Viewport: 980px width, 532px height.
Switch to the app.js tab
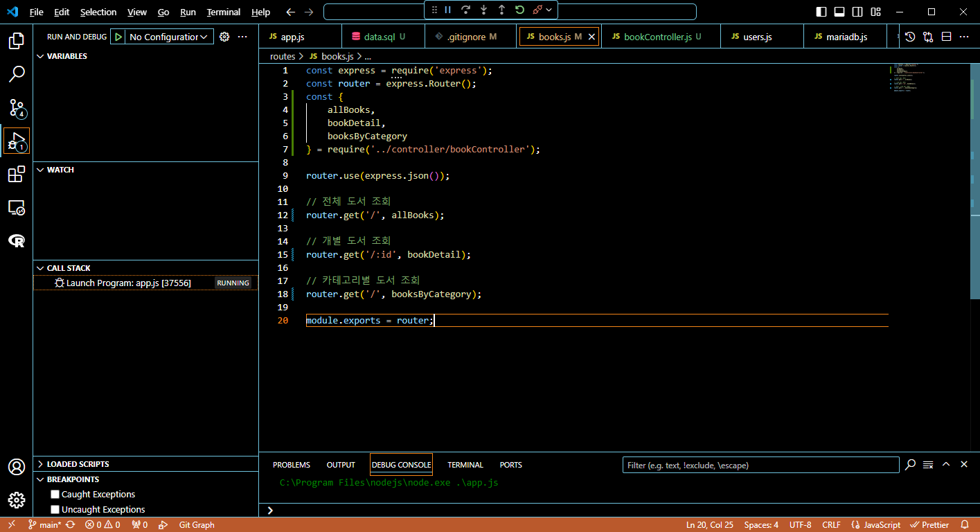click(x=300, y=37)
